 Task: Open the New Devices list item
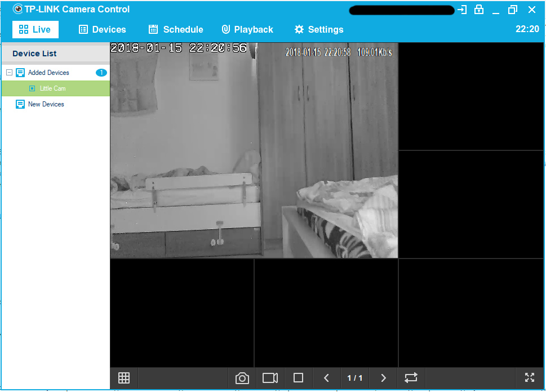(46, 104)
